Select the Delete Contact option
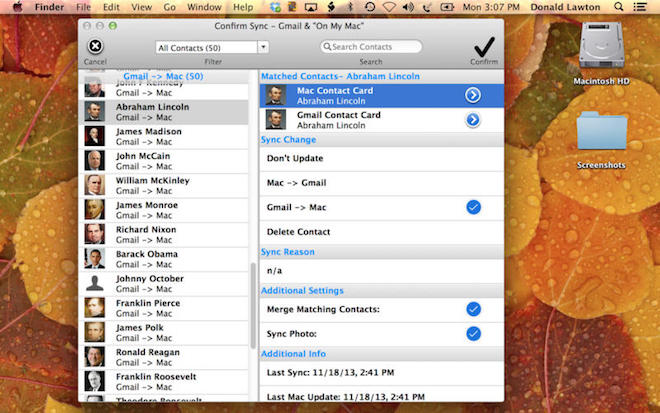The width and height of the screenshot is (660, 413). (382, 232)
